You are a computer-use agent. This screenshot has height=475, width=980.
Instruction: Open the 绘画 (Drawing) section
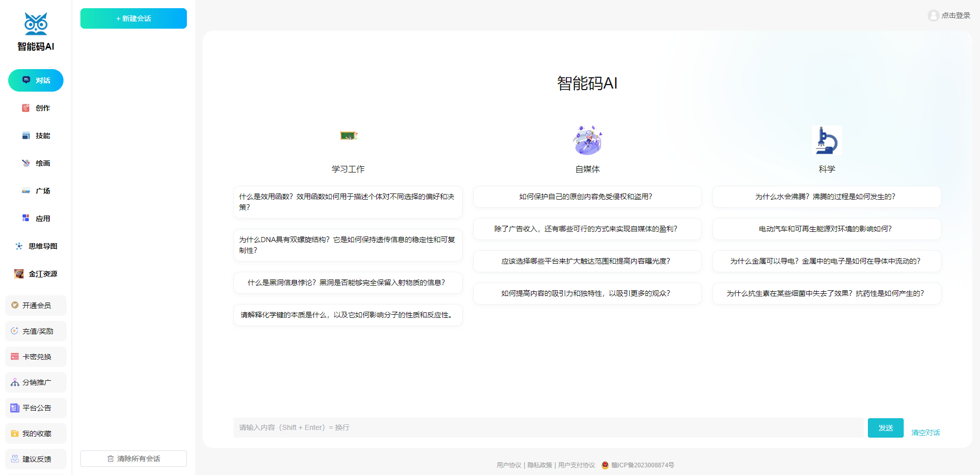point(35,163)
